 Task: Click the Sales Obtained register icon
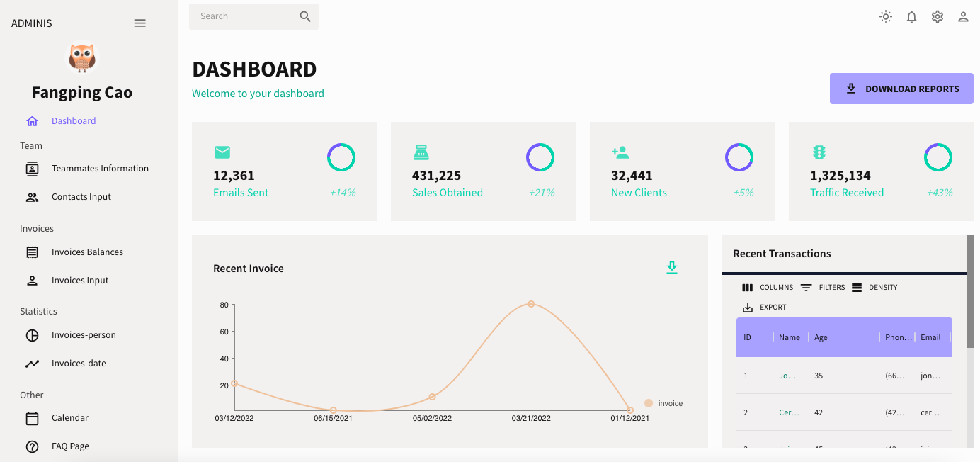point(421,152)
